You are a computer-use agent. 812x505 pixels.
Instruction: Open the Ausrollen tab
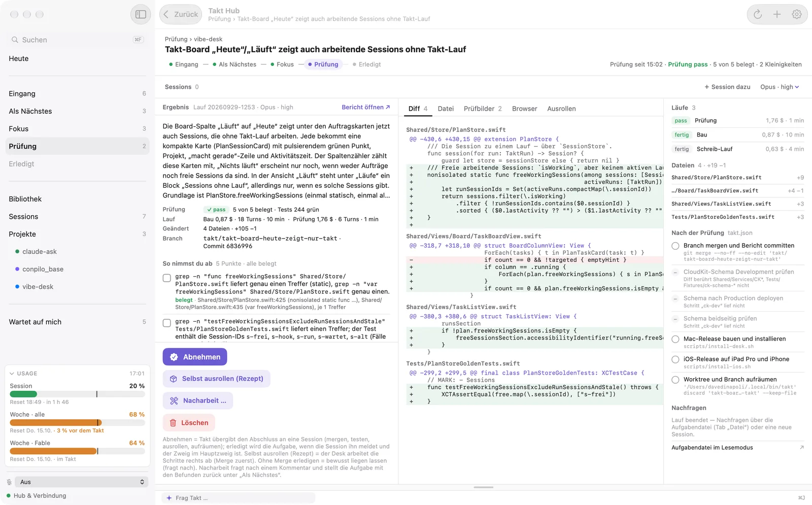(x=561, y=109)
